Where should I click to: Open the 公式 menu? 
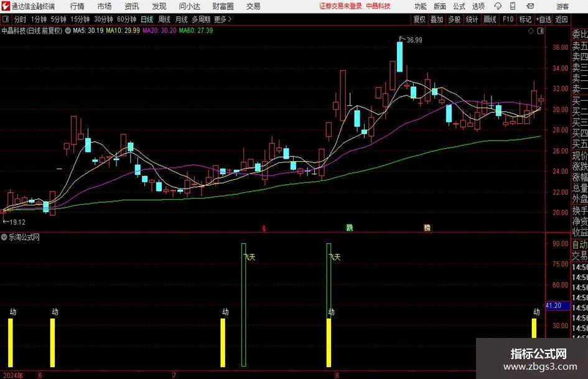click(x=459, y=6)
